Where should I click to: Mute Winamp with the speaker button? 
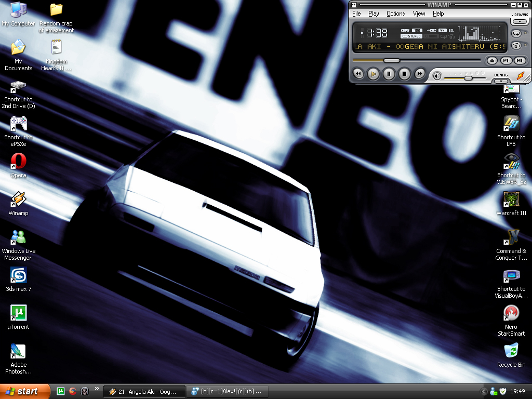click(437, 76)
